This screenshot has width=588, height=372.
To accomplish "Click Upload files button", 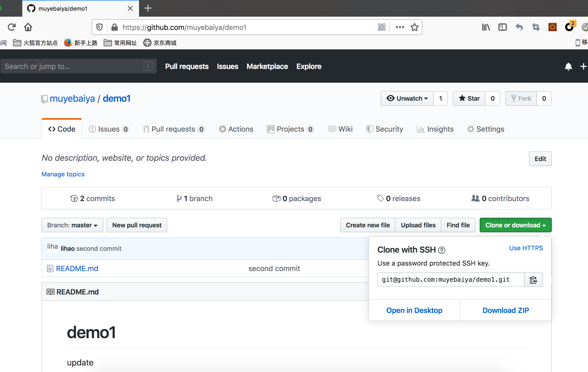I will (x=418, y=225).
